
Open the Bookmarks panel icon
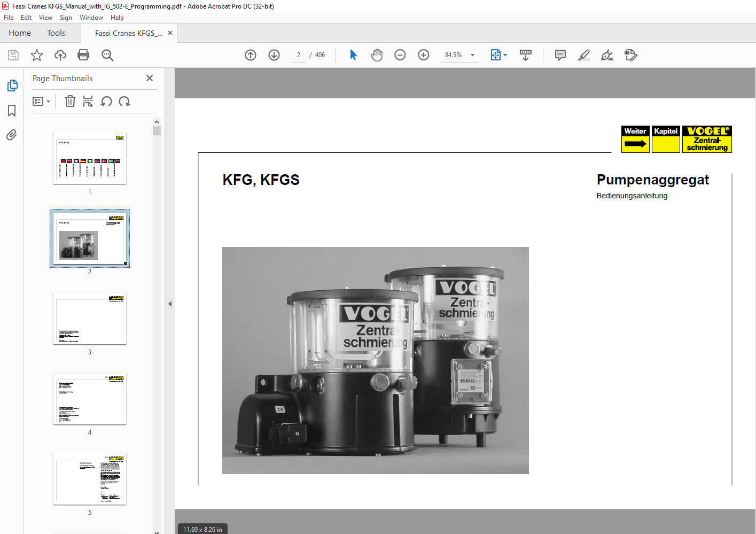click(x=12, y=111)
